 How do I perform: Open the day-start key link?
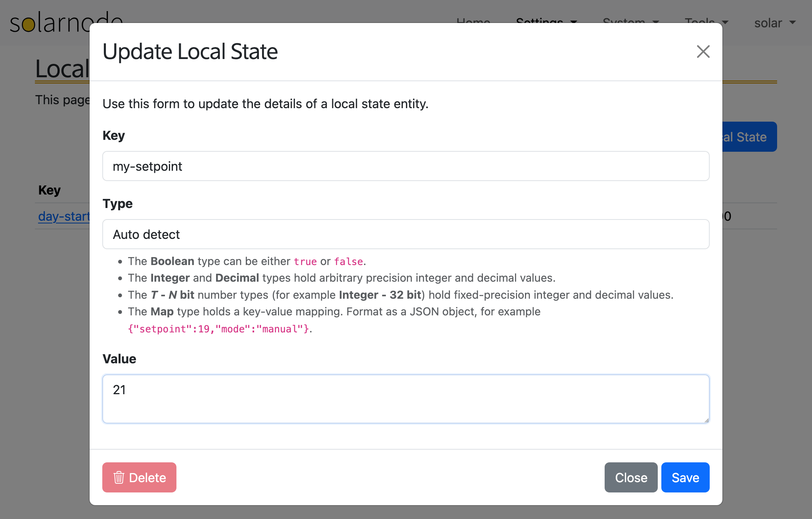[63, 216]
